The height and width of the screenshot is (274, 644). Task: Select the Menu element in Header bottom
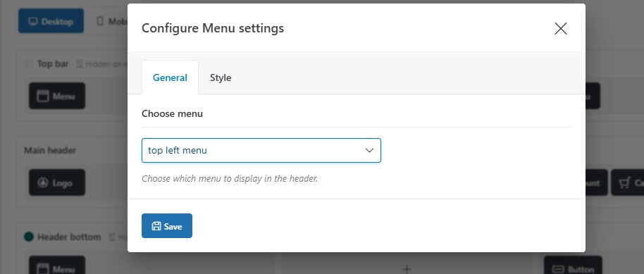point(56,266)
